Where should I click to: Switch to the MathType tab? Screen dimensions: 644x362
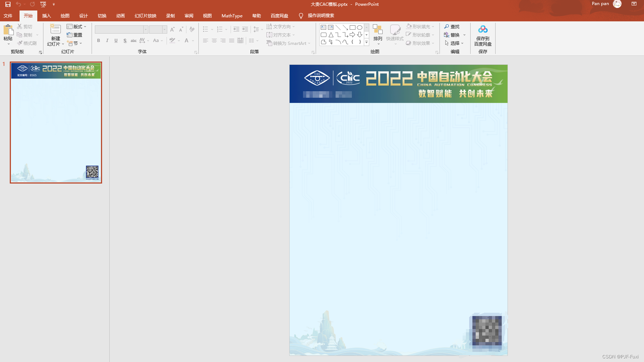(232, 16)
